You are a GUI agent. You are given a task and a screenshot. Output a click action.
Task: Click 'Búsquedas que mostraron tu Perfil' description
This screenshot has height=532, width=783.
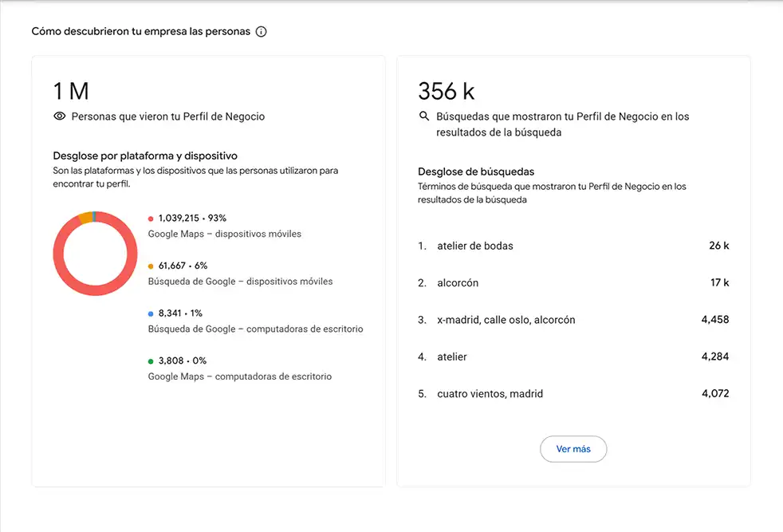[x=563, y=124]
